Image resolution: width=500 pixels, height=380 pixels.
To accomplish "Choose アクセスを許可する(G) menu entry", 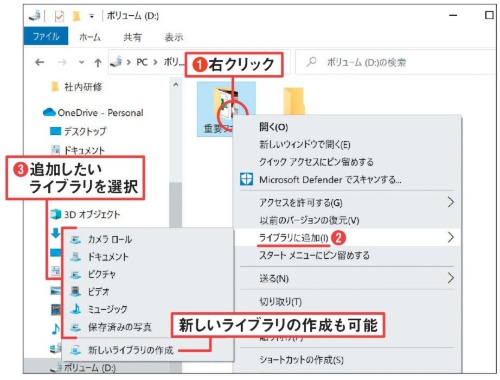I will 301,202.
